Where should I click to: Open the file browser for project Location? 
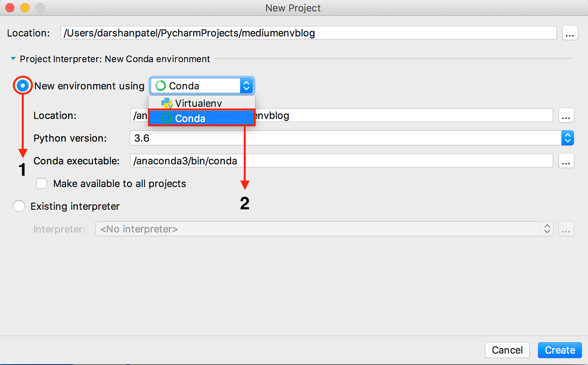[570, 33]
